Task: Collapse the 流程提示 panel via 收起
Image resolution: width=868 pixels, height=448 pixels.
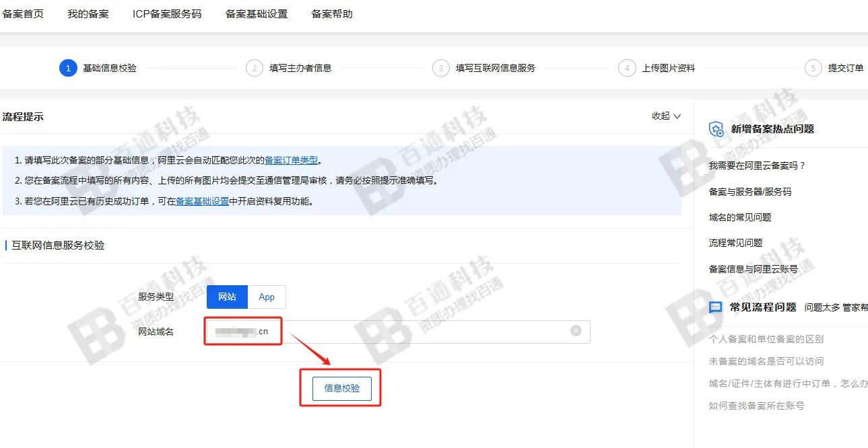Action: click(667, 116)
